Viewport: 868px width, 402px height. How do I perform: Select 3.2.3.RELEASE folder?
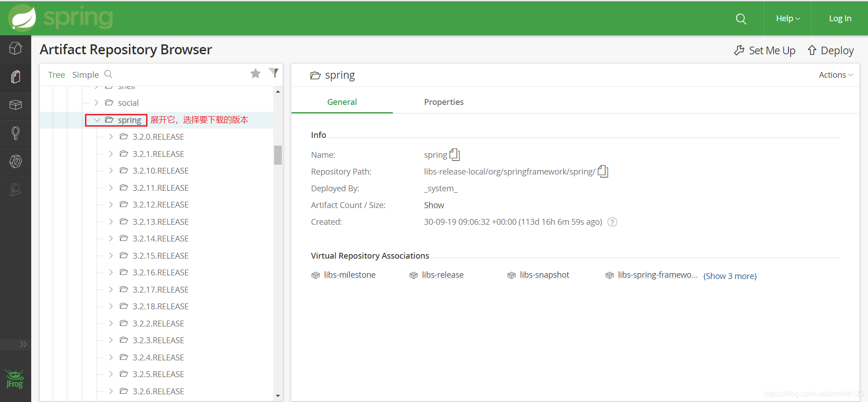[158, 340]
